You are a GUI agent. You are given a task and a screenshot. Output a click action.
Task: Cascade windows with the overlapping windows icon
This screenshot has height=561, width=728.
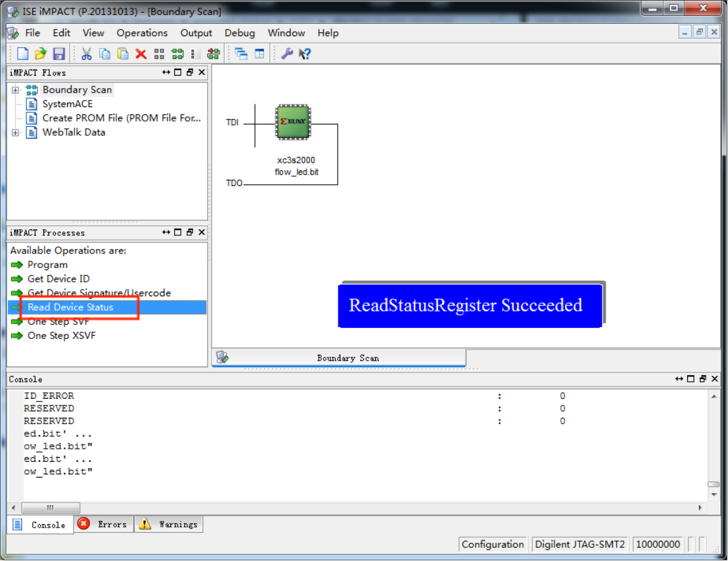tap(241, 54)
